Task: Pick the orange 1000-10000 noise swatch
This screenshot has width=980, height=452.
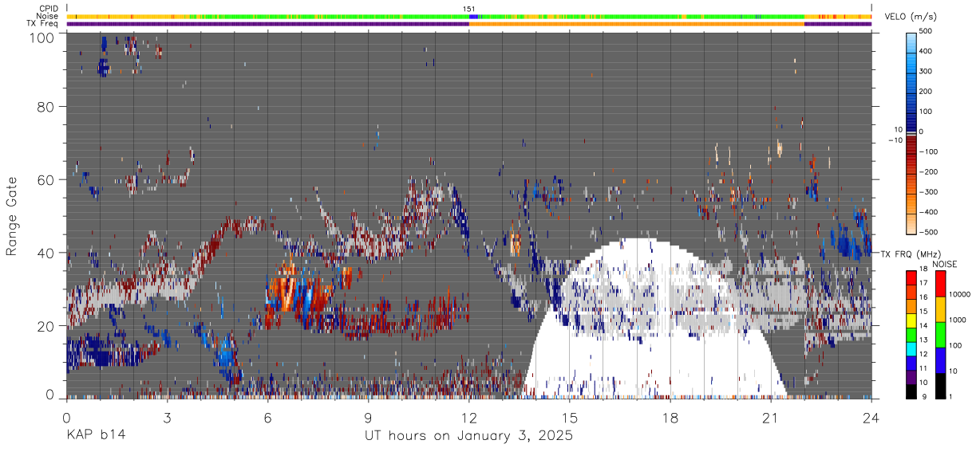Action: click(x=940, y=309)
